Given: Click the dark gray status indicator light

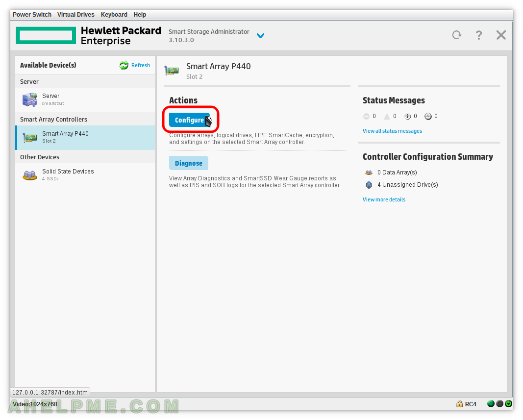Looking at the screenshot, I should click(499, 404).
